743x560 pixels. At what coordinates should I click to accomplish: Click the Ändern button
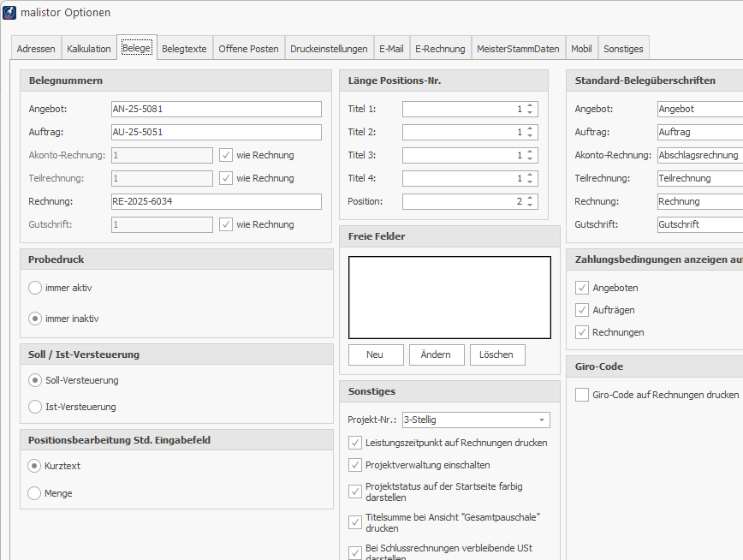(436, 354)
